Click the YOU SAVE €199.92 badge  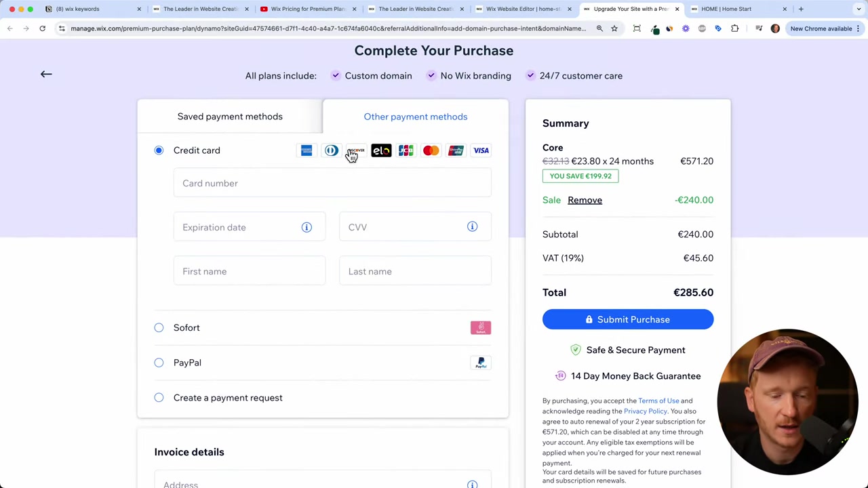tap(580, 176)
